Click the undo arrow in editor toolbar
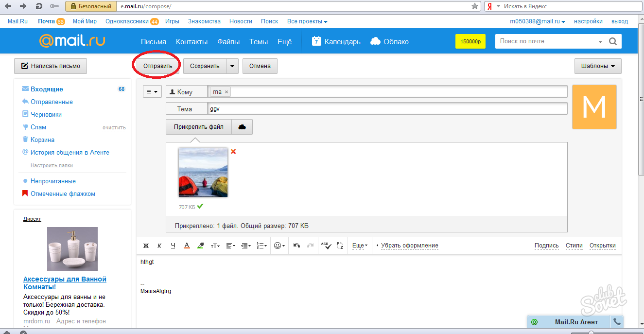 (297, 246)
